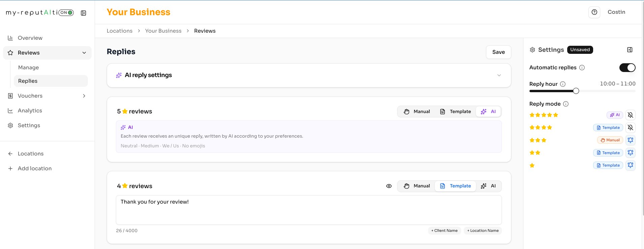644x249 pixels.
Task: Go to Locations breadcrumb link
Action: point(120,31)
